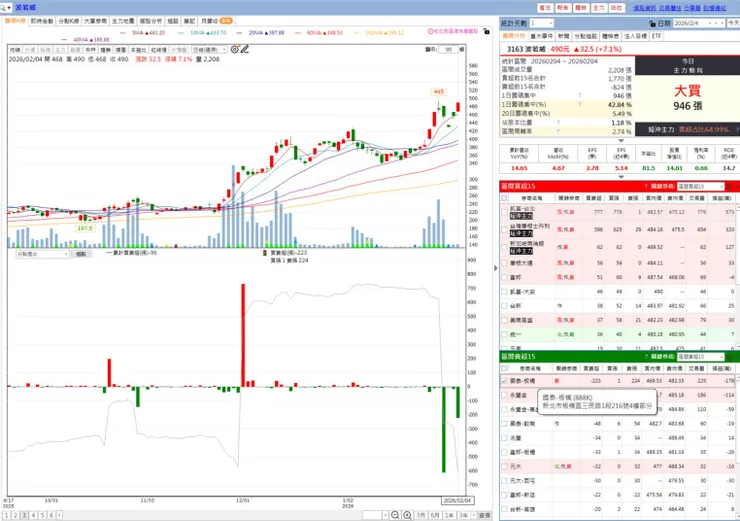Zoom out chart with minus magnifier
The height and width of the screenshot is (521, 740).
coord(395,515)
